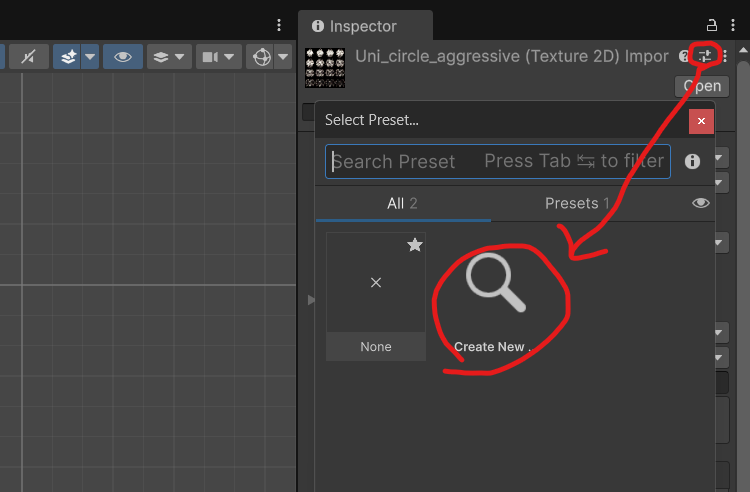Click the Scene view camera icon
This screenshot has width=750, height=492.
click(x=209, y=57)
